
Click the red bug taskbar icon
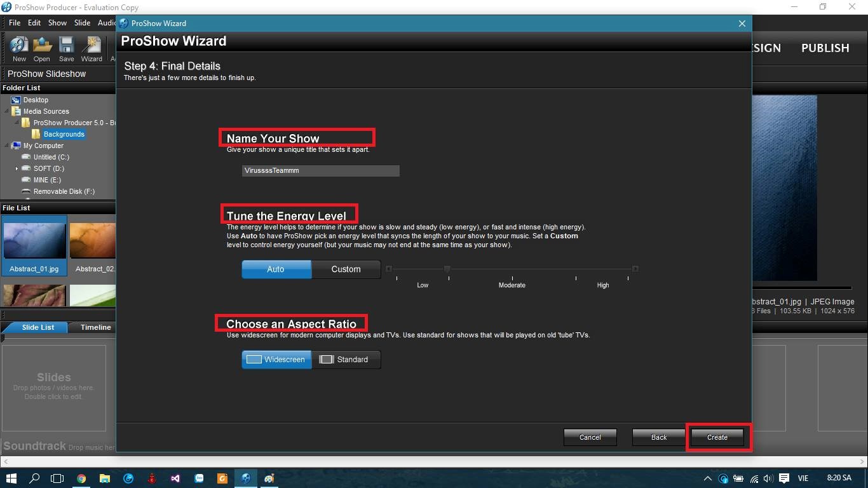tap(152, 478)
